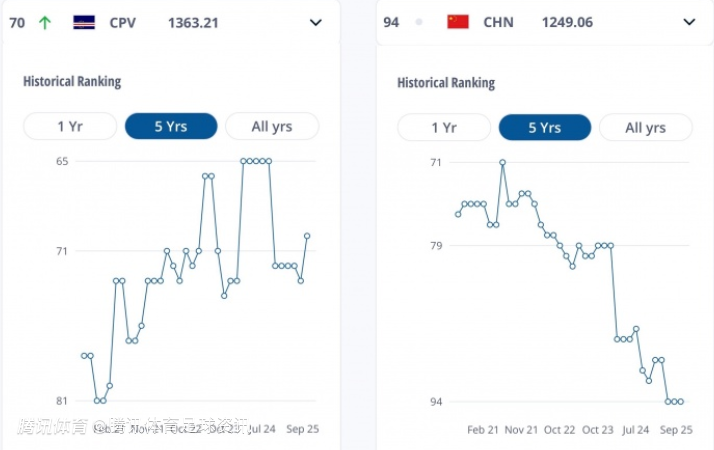Click the final rank 94 point on CHN chart
Viewport: 714px width, 450px height.
[681, 402]
